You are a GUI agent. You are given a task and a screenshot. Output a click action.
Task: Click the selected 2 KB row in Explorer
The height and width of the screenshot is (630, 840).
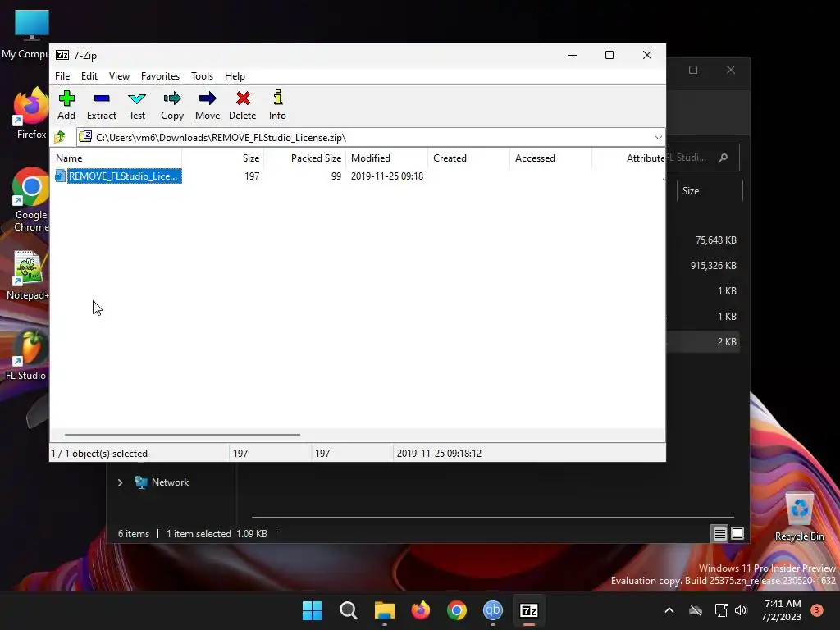tap(703, 341)
